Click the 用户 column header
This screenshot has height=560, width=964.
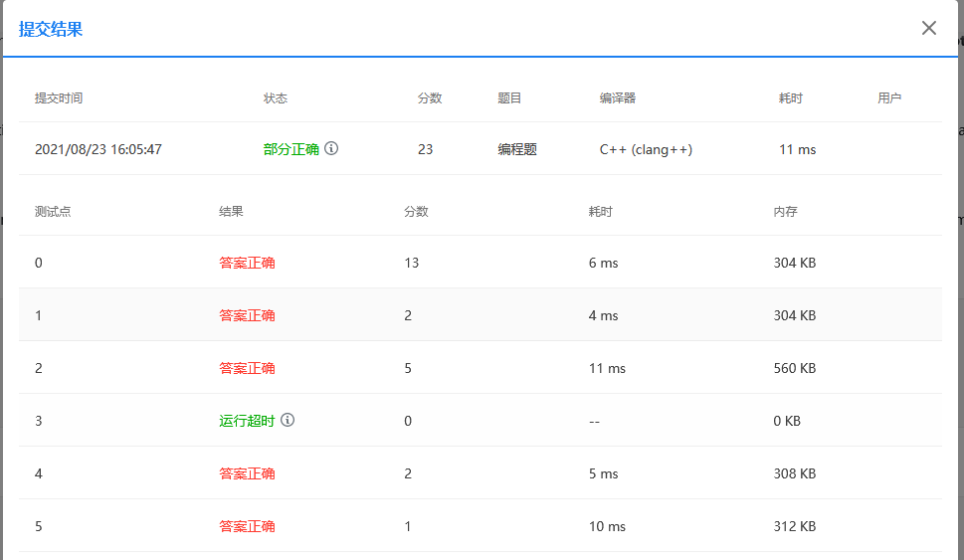point(889,98)
